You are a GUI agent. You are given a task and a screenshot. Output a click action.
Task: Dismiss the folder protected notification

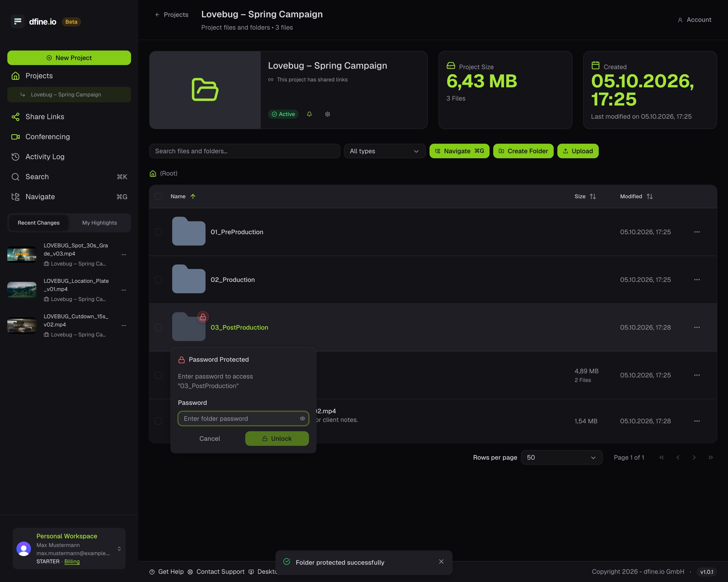pos(441,561)
